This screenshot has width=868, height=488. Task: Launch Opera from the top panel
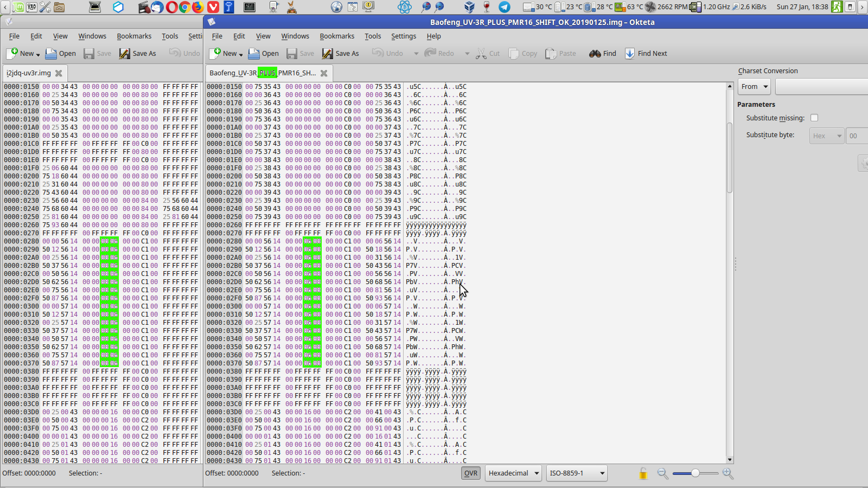click(171, 7)
